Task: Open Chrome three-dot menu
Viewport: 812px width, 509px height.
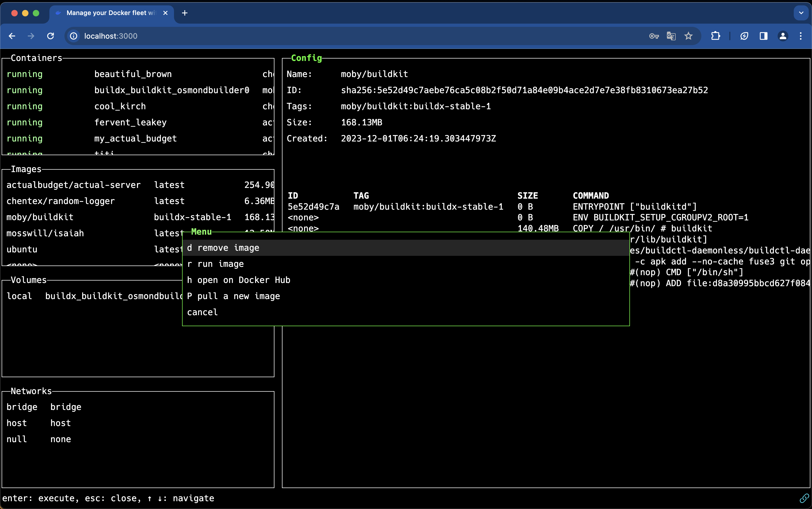Action: tap(801, 36)
